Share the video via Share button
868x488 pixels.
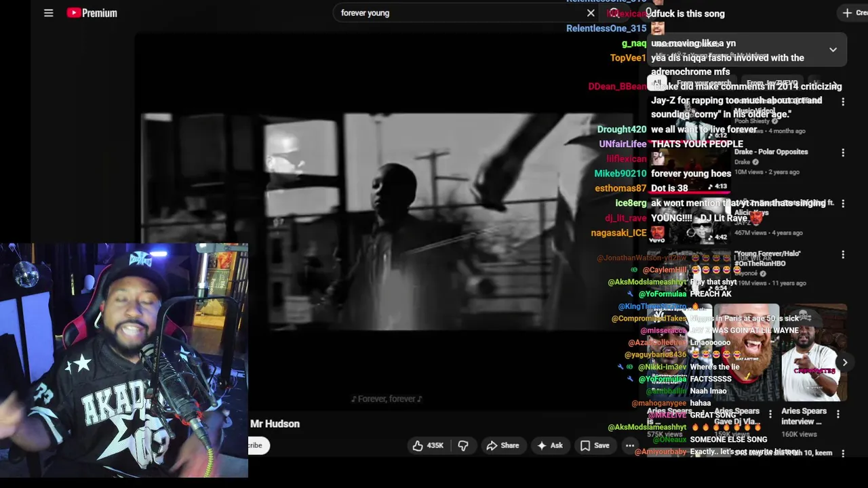click(502, 445)
